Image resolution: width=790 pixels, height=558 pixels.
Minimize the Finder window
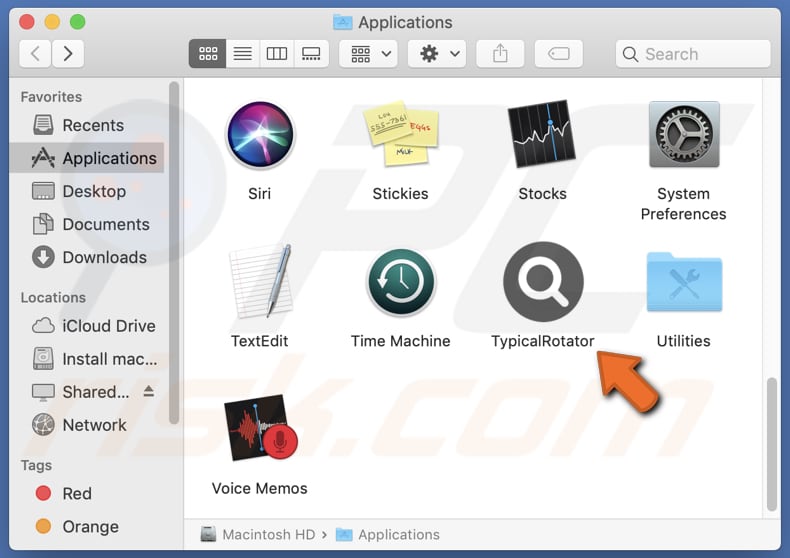click(x=52, y=22)
